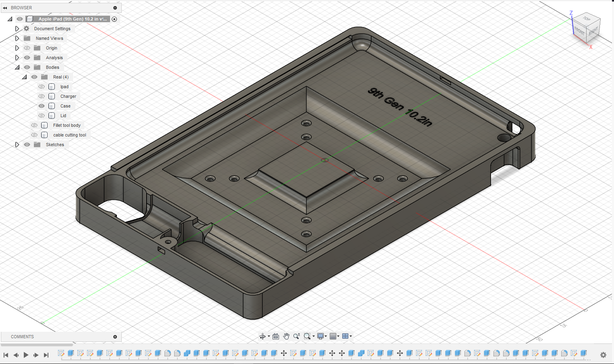The height and width of the screenshot is (364, 614).
Task: Open Display Settings monitor icon
Action: (x=321, y=336)
